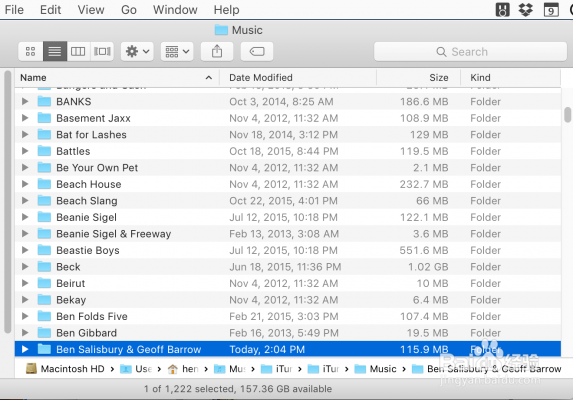Click the sidebar scrollbar on left
Screen dimensions: 573x400
[x=7, y=202]
